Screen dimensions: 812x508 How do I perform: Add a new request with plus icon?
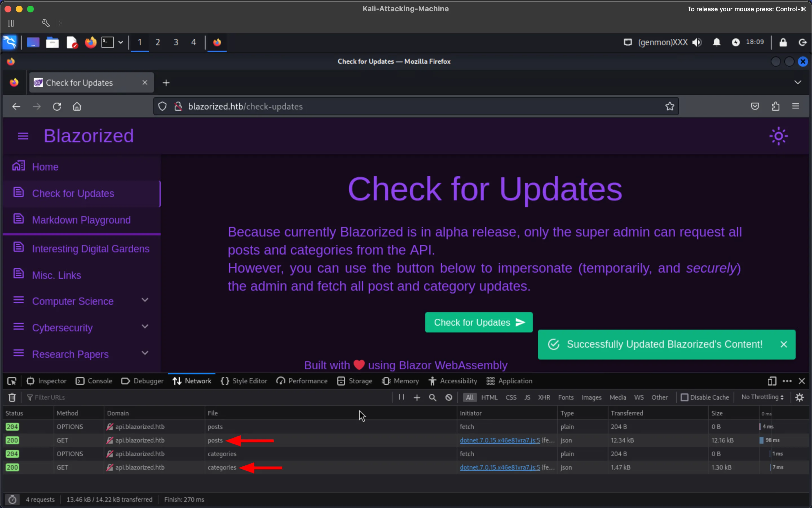417,397
